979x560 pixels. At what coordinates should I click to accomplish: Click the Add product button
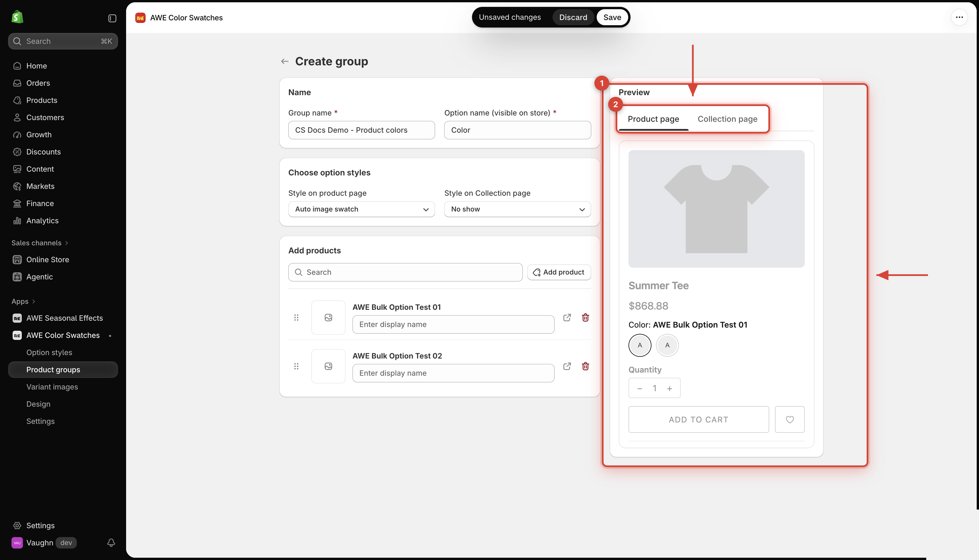tap(559, 272)
